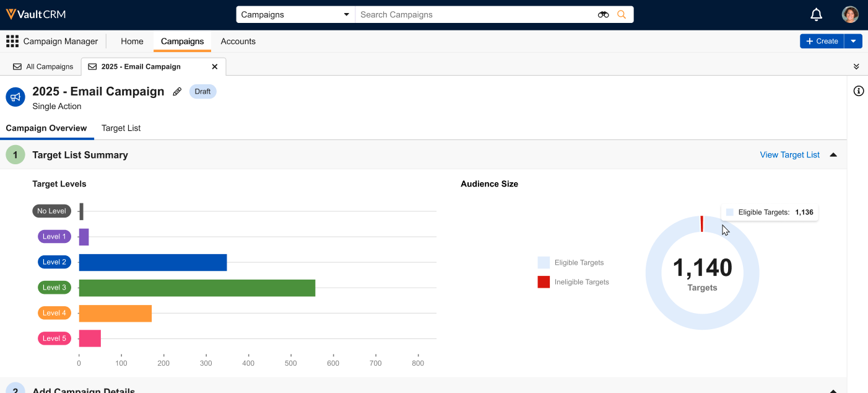This screenshot has height=393, width=868.
Task: Open the app launcher grid icon
Action: [x=12, y=42]
